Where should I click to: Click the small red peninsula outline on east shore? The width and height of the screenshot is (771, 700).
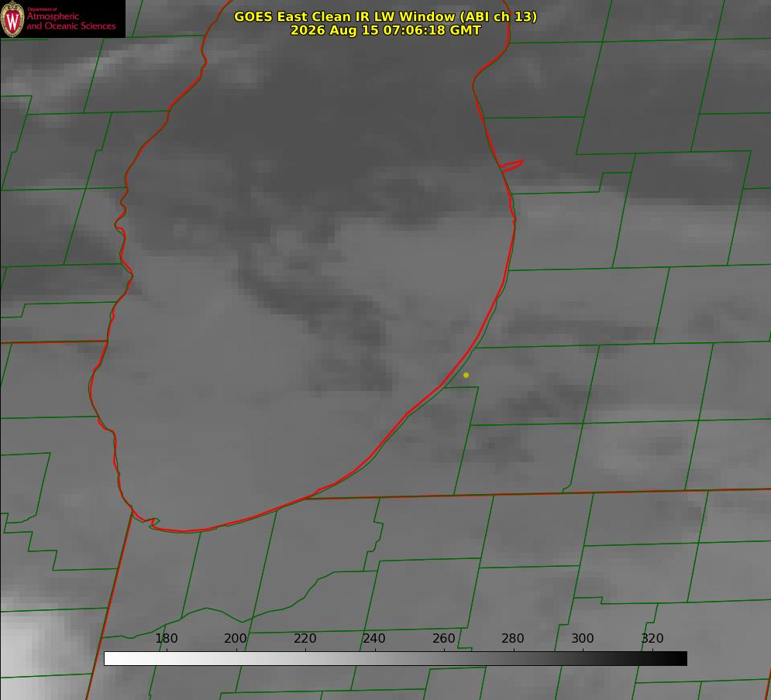pos(511,166)
